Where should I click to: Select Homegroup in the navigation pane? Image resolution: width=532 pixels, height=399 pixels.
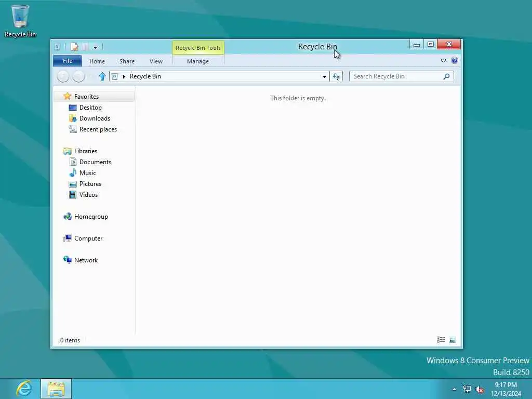pyautogui.click(x=90, y=217)
